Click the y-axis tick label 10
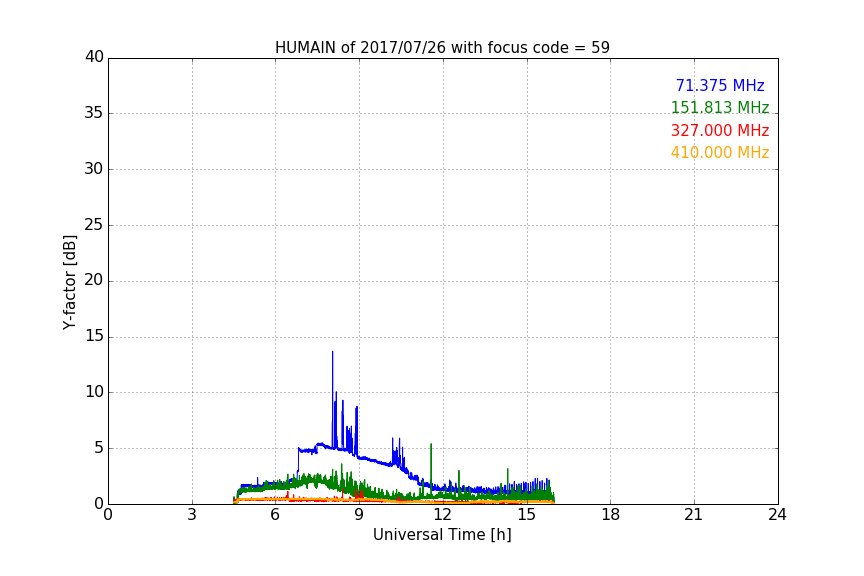The width and height of the screenshot is (864, 576). (94, 392)
